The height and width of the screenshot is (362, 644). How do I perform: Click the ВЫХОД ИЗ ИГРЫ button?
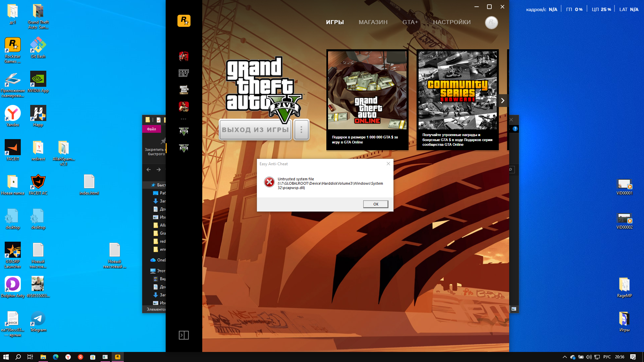[x=255, y=130]
